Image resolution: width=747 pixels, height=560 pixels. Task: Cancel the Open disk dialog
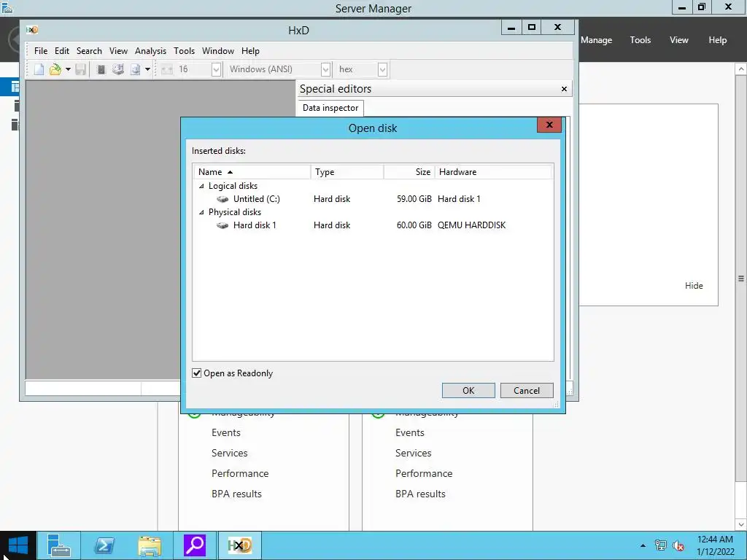[527, 391]
